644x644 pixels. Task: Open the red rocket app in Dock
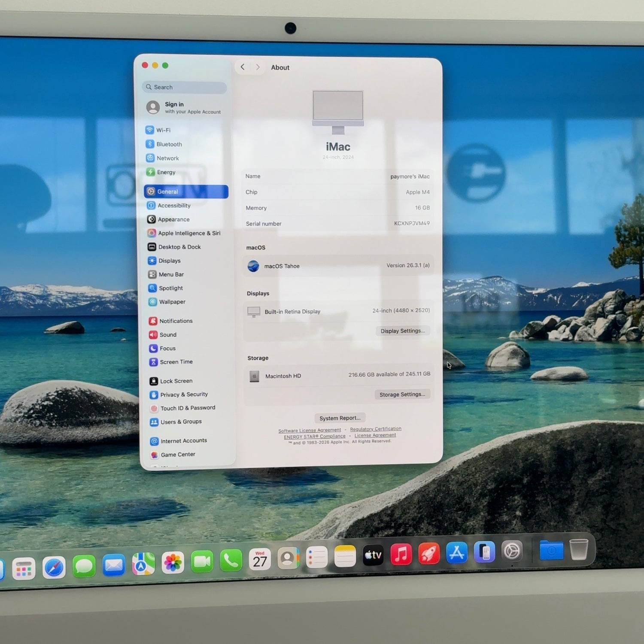(x=429, y=553)
